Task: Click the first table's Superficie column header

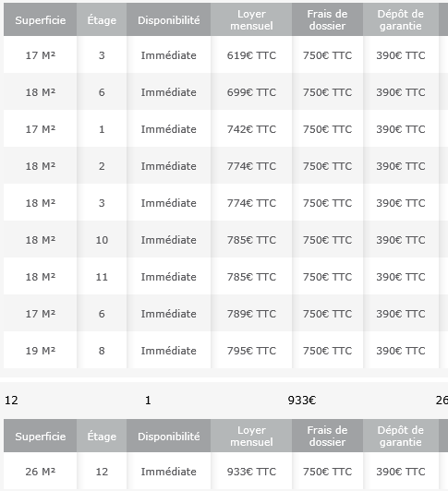Action: (40, 19)
